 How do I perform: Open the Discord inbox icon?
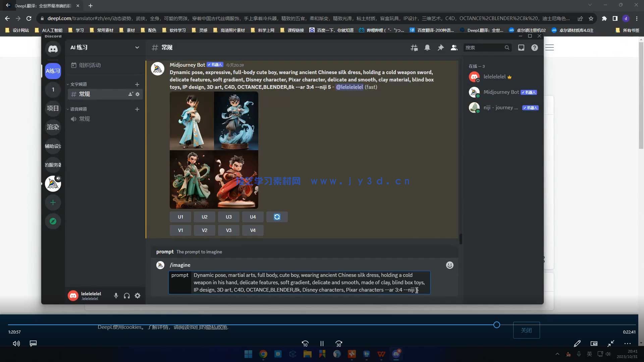point(521,48)
